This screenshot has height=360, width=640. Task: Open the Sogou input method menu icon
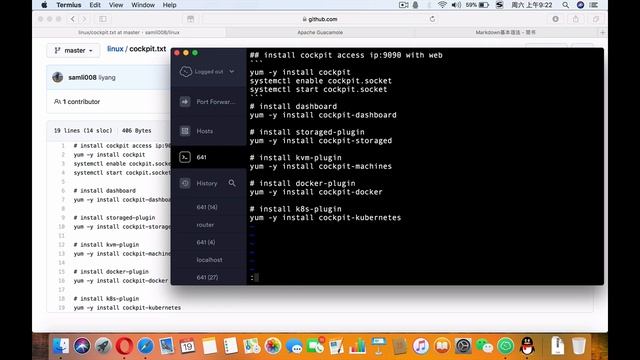click(x=499, y=5)
